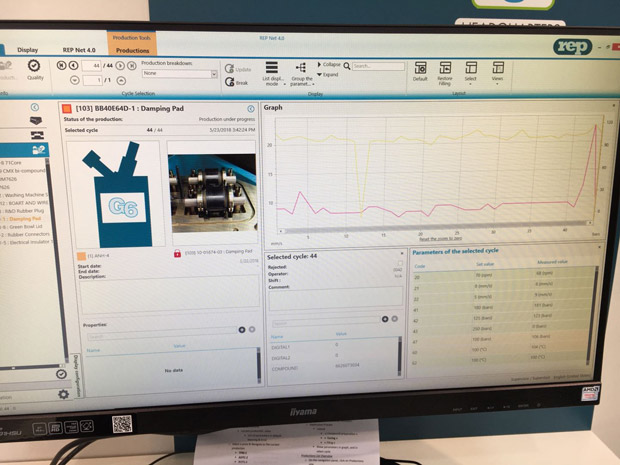Image resolution: width=620 pixels, height=465 pixels.
Task: Click the add button beside the Properties search
Action: tap(242, 329)
